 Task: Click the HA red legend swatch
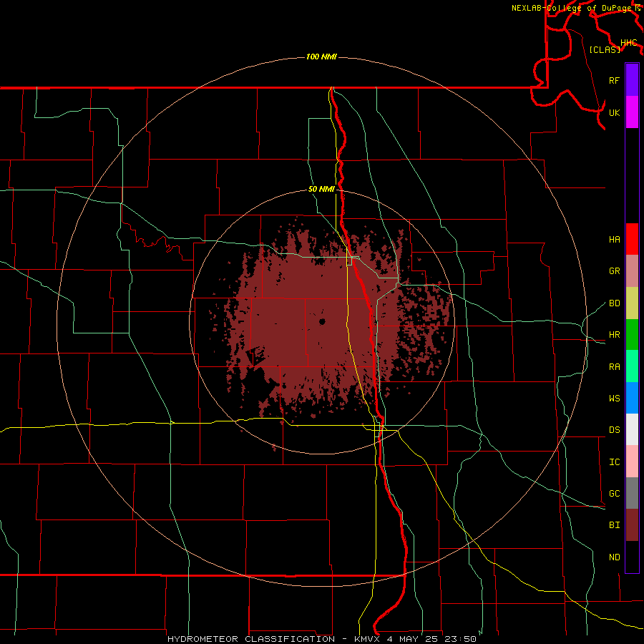pos(632,239)
